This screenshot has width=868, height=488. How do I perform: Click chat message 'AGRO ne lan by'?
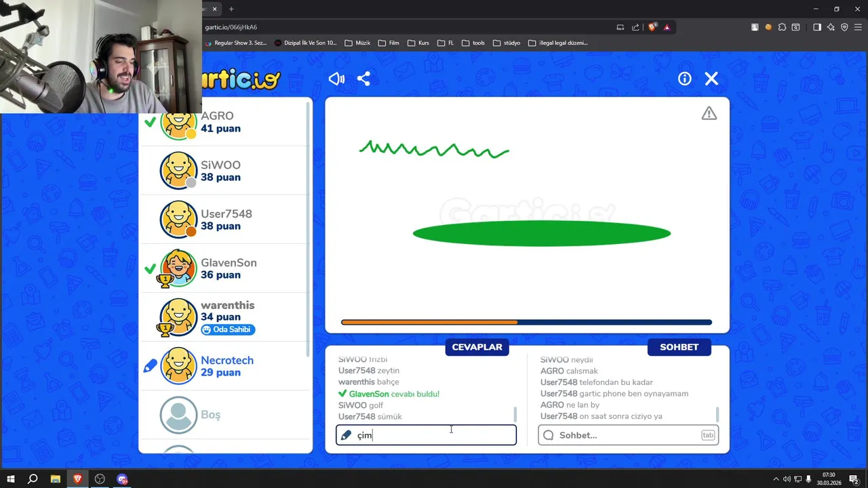570,405
